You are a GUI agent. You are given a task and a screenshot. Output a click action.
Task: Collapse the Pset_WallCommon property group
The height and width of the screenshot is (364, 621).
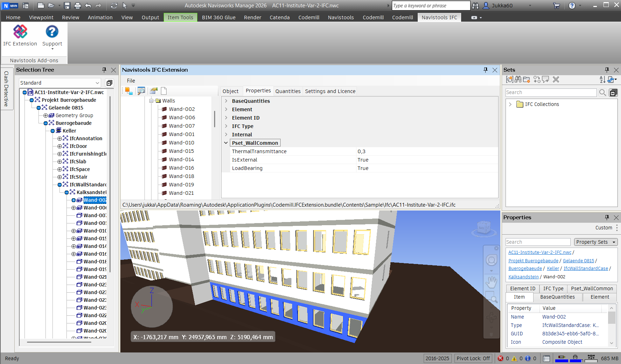[226, 143]
